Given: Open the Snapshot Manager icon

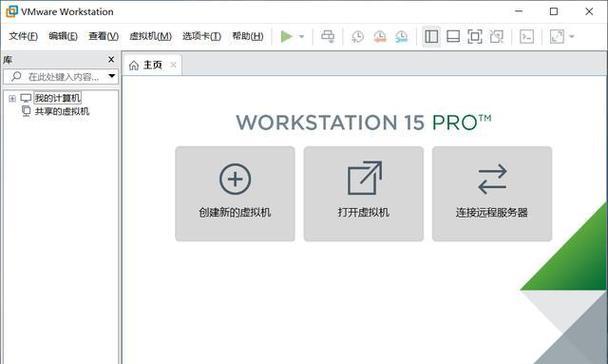Looking at the screenshot, I should coord(401,36).
